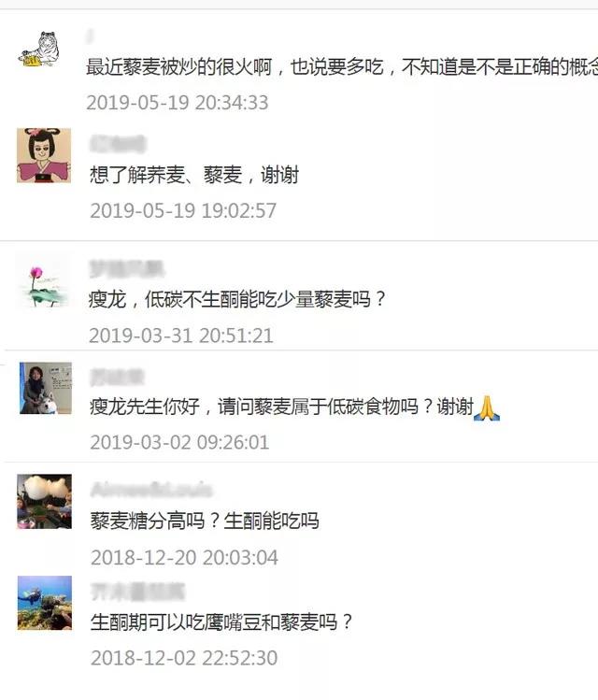Click the white tiger avatar
This screenshot has width=598, height=700.
coord(39,50)
